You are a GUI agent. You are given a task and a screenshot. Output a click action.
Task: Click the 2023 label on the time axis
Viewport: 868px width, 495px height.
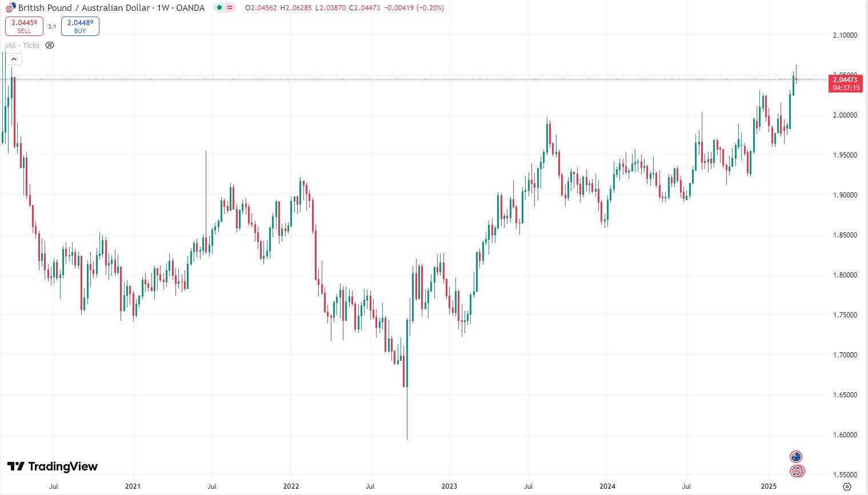click(x=449, y=486)
